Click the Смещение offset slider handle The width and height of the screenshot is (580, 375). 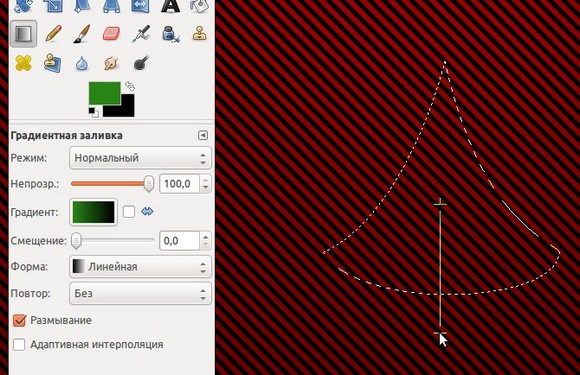tap(76, 240)
